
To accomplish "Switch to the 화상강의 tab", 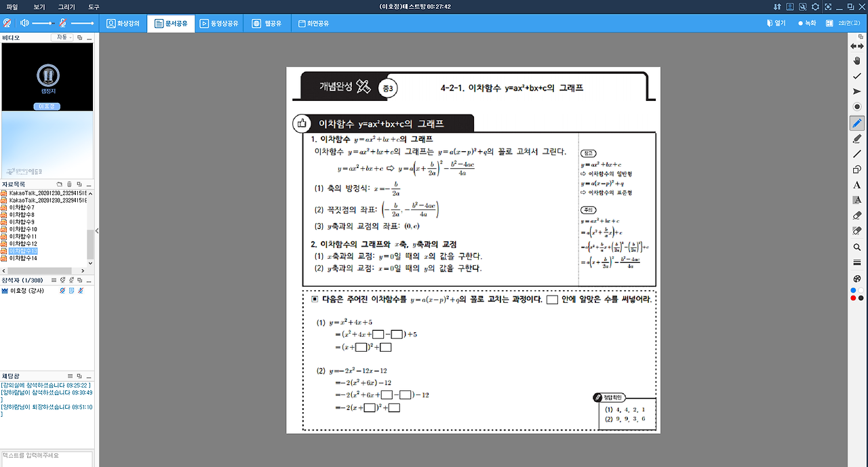I will tap(123, 23).
